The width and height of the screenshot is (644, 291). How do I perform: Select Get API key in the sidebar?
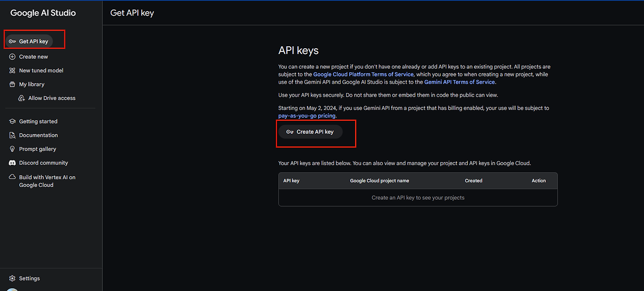[x=33, y=41]
